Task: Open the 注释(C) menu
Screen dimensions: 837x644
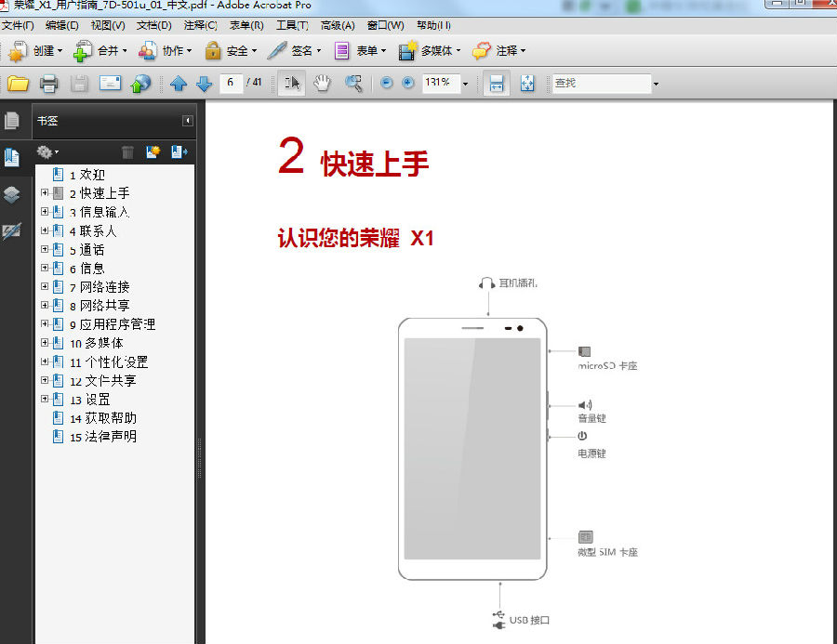Action: pos(200,25)
